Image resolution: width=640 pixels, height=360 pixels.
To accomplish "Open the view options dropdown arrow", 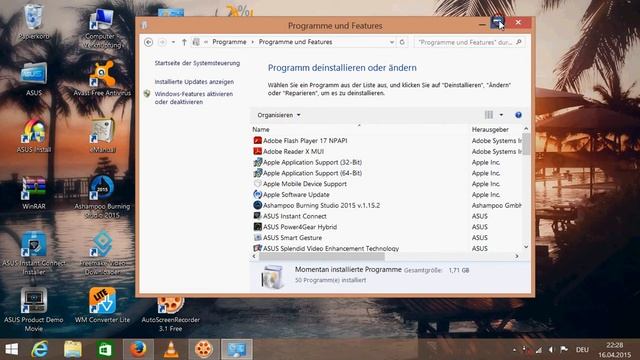I will point(501,115).
